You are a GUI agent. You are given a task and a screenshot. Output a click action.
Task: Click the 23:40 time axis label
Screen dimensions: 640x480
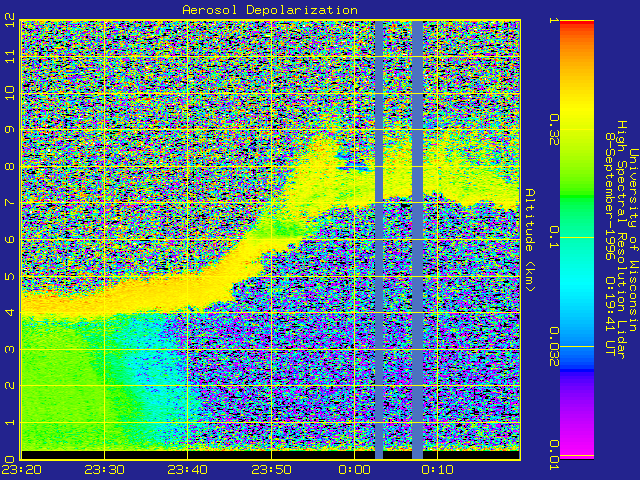(187, 469)
